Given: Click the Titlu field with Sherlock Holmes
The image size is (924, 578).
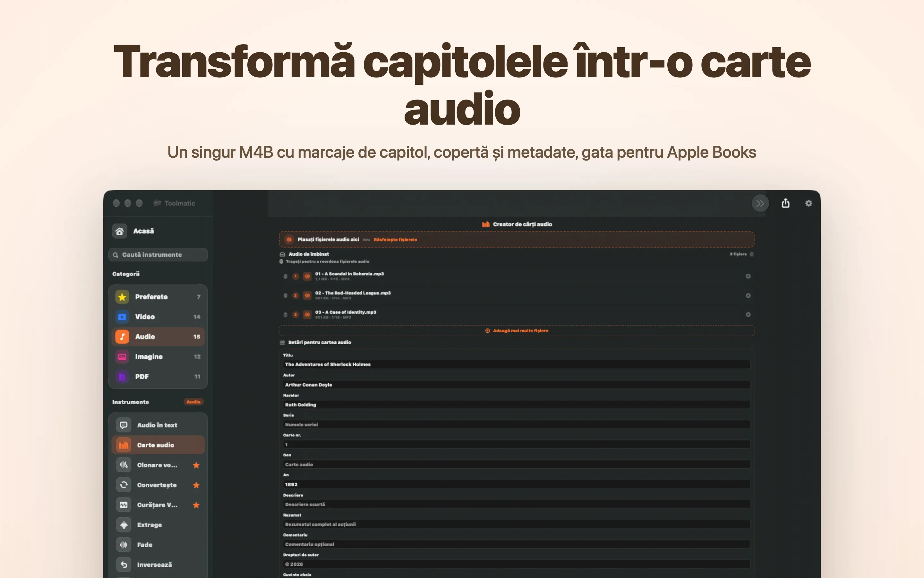Looking at the screenshot, I should 517,364.
